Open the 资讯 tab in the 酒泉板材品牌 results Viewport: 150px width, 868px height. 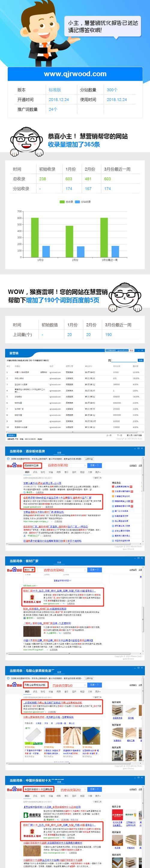pos(35,472)
